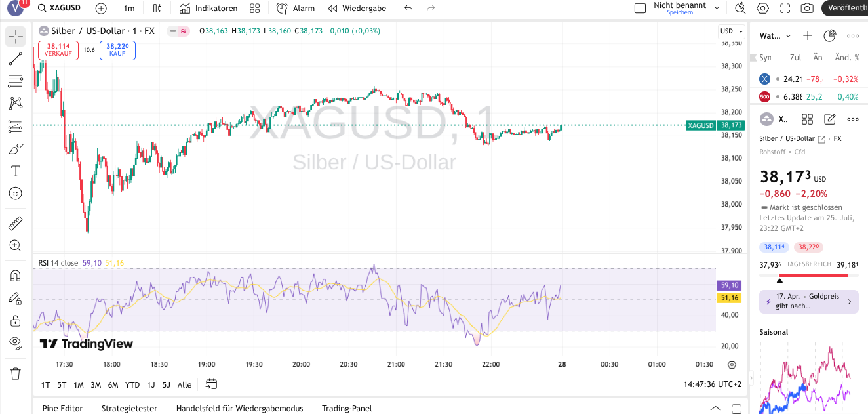Toggle stay-in-drawing-mode pencil lock
Screen dimensions: 868x414
[16, 299]
